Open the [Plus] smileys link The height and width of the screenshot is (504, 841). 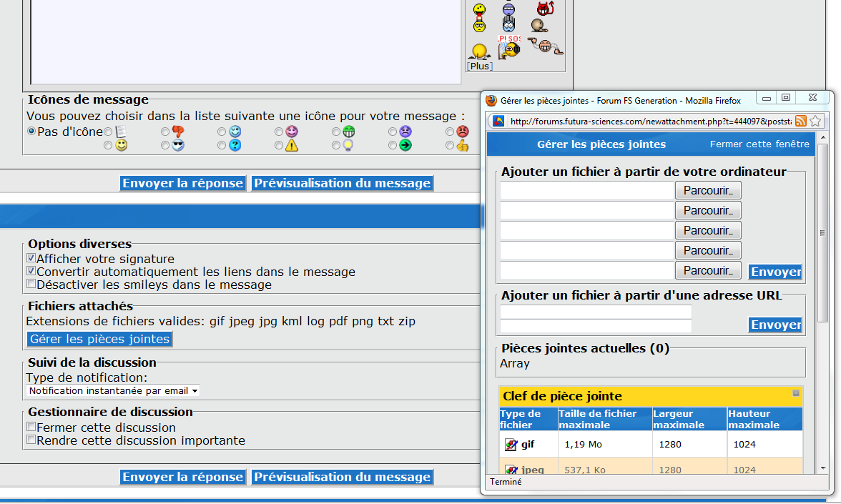pos(480,66)
